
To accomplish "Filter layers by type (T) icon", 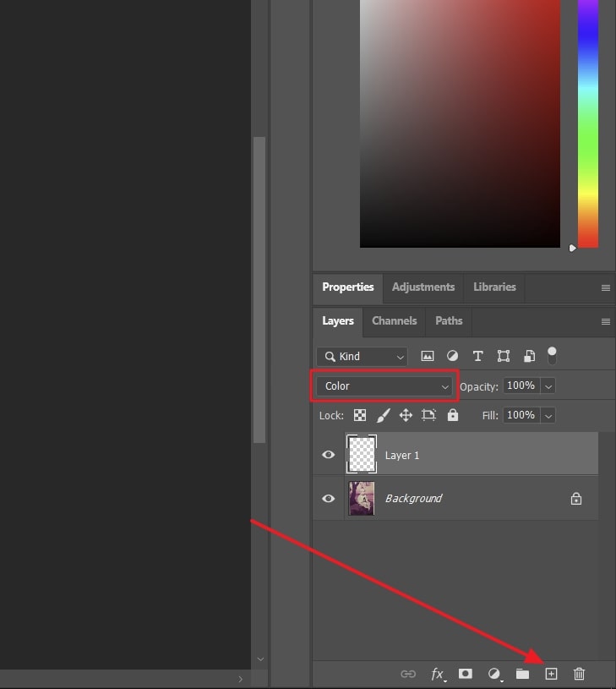I will pos(477,357).
